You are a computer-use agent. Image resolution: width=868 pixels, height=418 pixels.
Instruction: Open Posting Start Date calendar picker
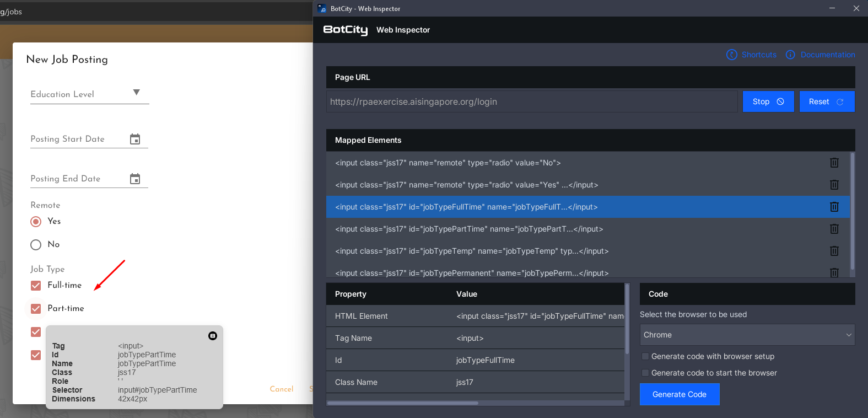(x=135, y=139)
